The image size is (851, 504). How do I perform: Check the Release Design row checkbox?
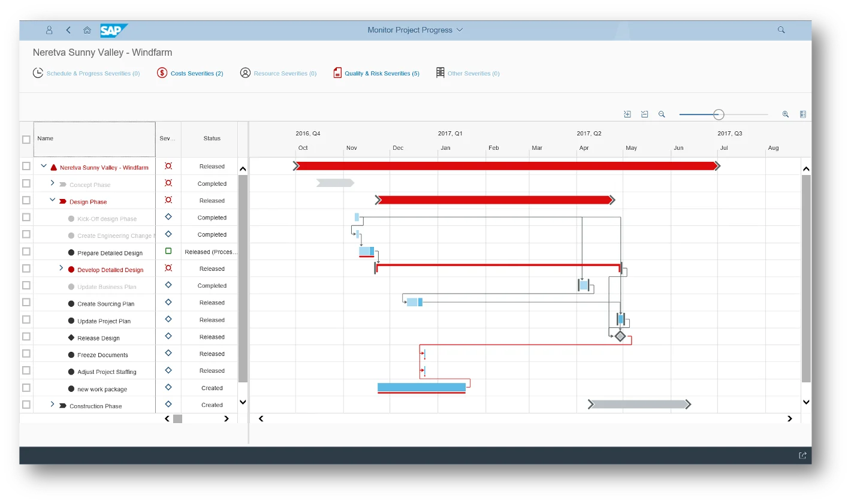tap(26, 336)
